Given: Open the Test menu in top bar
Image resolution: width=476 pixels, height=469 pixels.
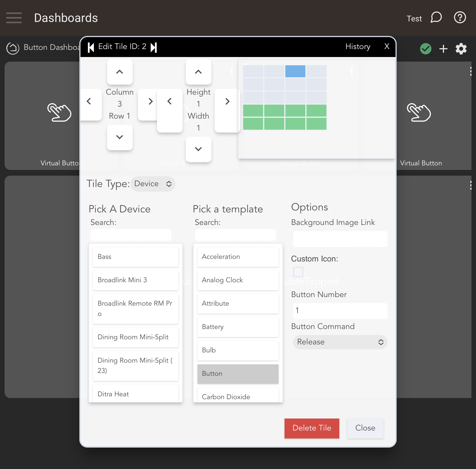Looking at the screenshot, I should (x=414, y=18).
